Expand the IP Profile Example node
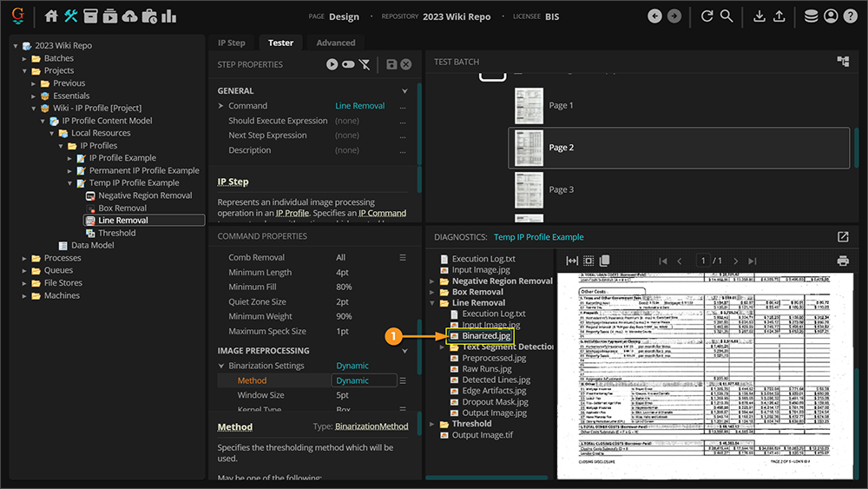Viewport: 868px width, 489px height. pos(69,158)
